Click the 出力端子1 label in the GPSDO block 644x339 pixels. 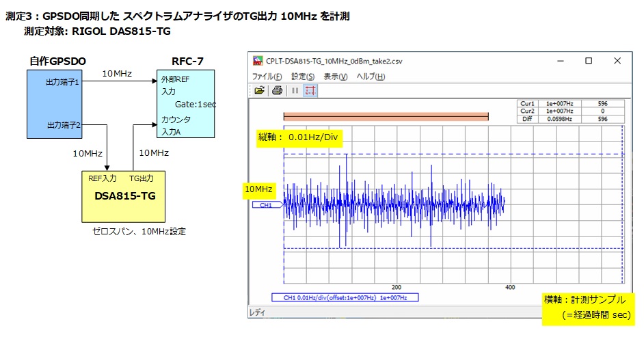pyautogui.click(x=62, y=82)
